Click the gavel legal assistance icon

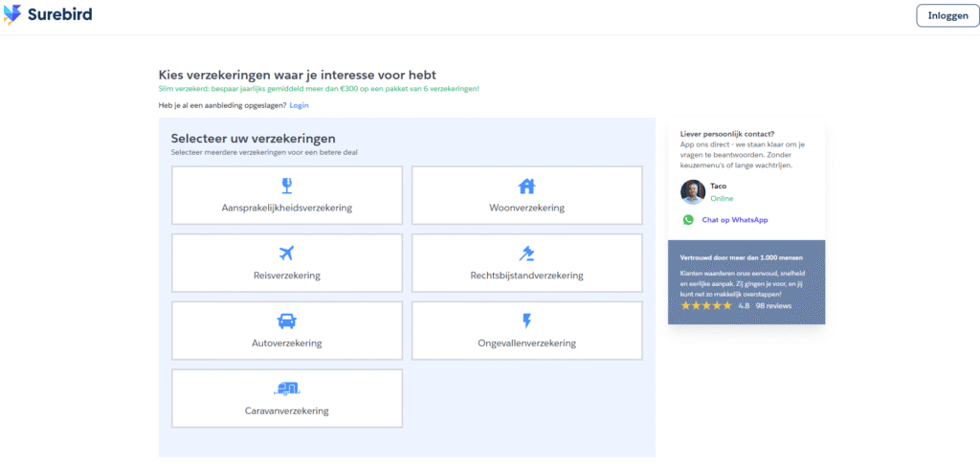coord(526,254)
